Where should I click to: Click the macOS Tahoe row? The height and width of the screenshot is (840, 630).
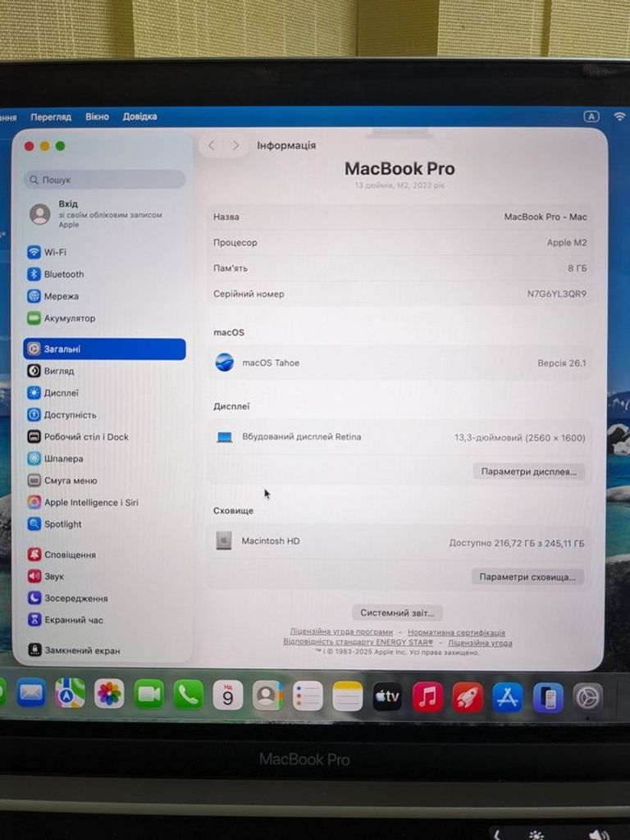pos(399,363)
